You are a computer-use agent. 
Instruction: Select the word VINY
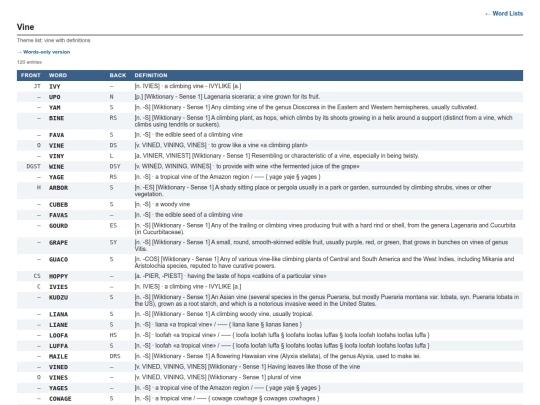56,156
